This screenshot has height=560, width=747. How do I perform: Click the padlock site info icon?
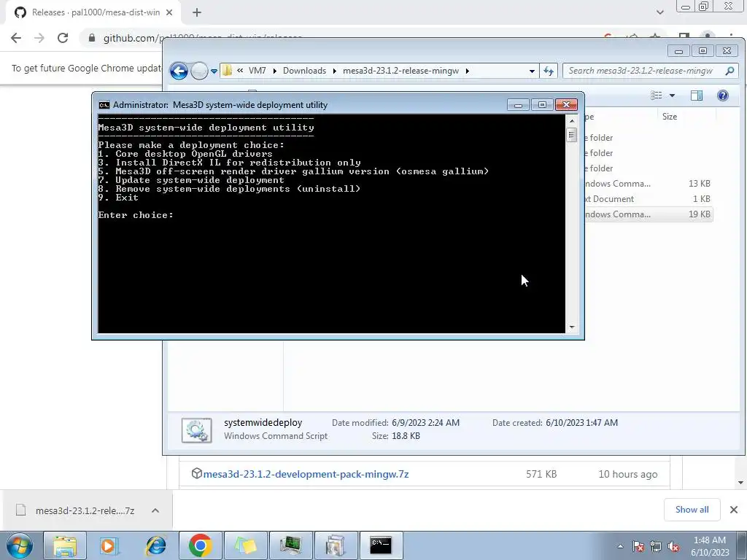coord(92,38)
